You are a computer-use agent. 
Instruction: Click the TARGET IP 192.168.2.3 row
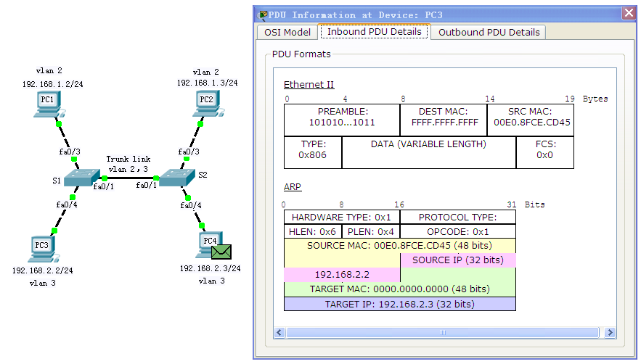(399, 305)
